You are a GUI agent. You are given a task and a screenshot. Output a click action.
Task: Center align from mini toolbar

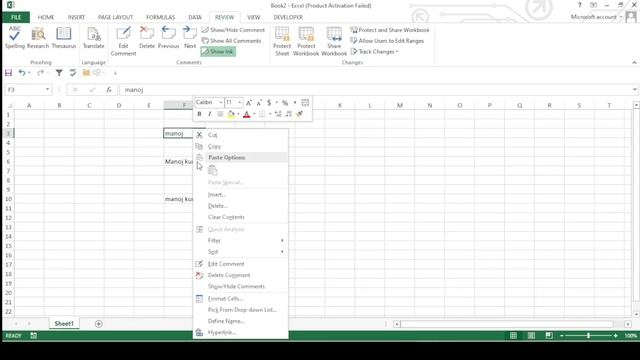(x=220, y=114)
